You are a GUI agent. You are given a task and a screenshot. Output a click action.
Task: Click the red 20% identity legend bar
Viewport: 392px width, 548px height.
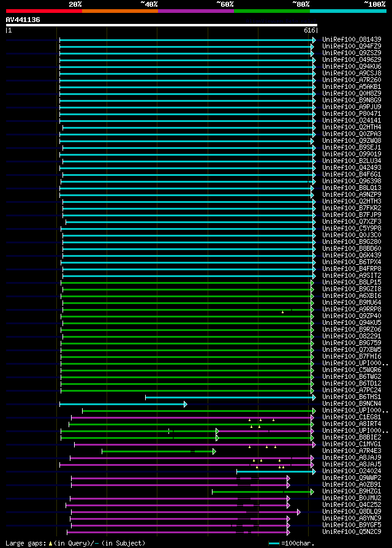44,11
